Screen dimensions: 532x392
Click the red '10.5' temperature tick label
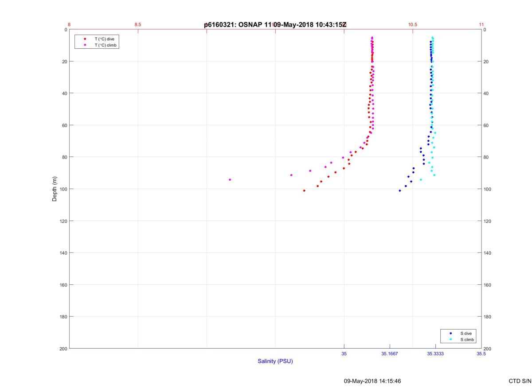413,25
